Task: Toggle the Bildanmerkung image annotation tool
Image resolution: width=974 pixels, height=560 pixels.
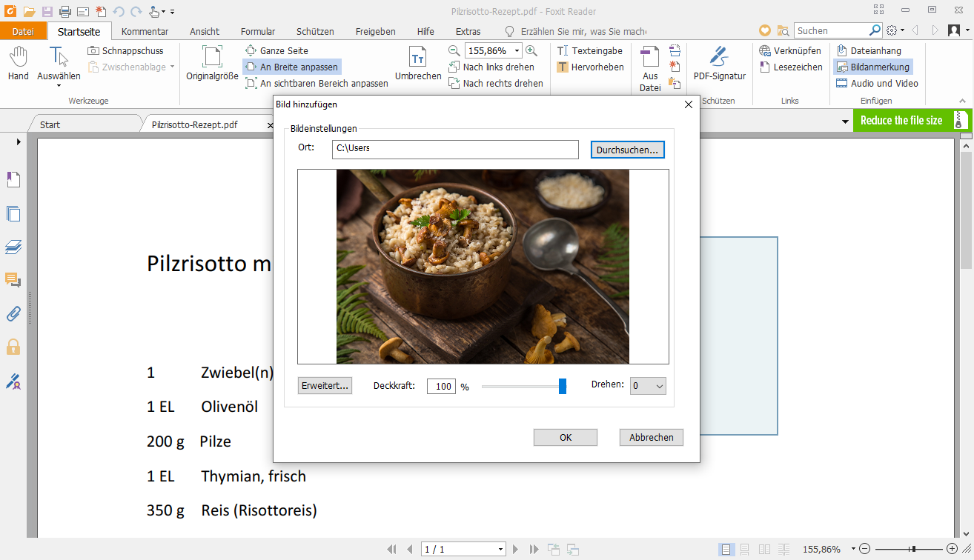Action: tap(872, 67)
